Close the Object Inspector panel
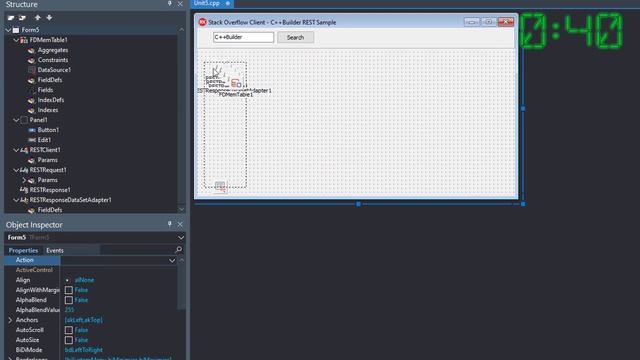 click(x=180, y=224)
